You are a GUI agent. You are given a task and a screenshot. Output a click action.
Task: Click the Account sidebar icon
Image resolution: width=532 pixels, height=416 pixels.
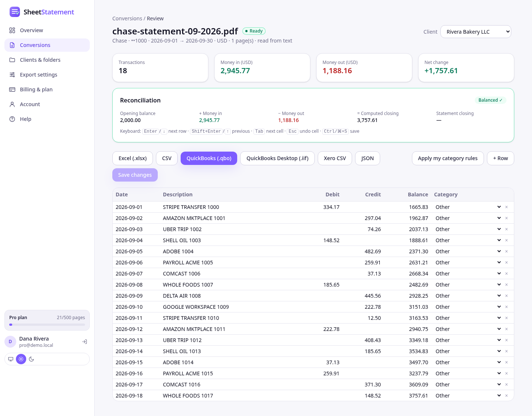(x=12, y=104)
